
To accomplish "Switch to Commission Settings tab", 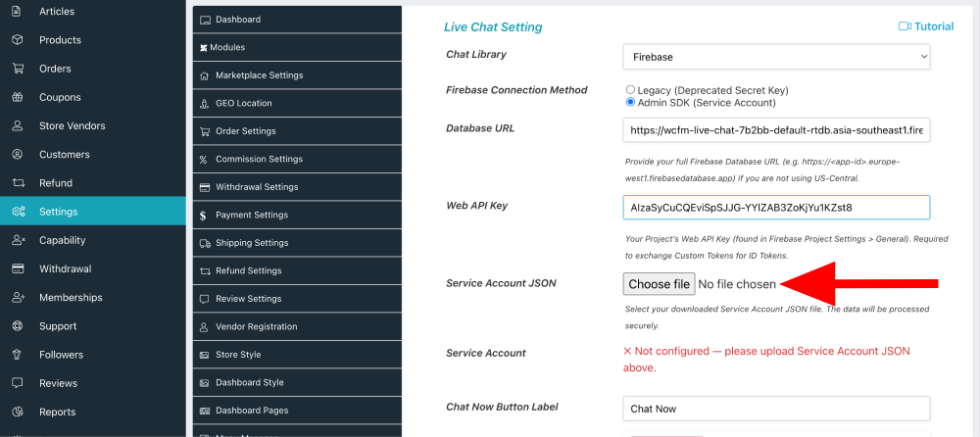I will (x=259, y=159).
